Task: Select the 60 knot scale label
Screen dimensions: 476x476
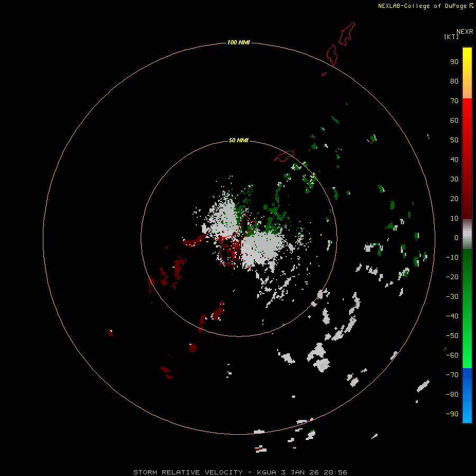Action: pyautogui.click(x=454, y=120)
